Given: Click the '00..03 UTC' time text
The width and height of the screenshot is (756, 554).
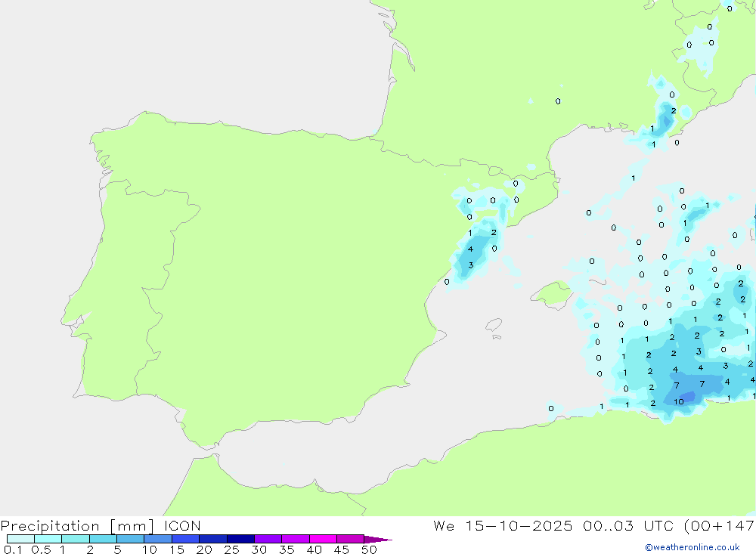Looking at the screenshot, I should point(628,526).
